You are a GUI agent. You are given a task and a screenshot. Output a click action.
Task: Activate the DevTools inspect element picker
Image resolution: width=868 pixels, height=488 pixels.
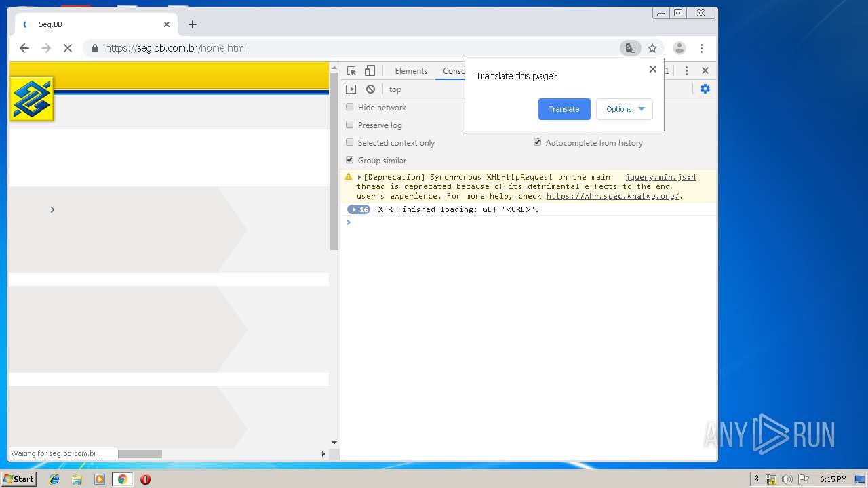click(351, 71)
